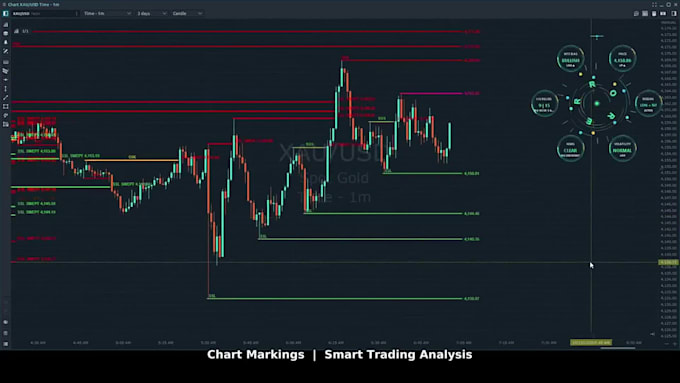Viewport: 680px width, 383px height.
Task: Open the templates icon at bottom of drawing tools
Action: (6, 124)
